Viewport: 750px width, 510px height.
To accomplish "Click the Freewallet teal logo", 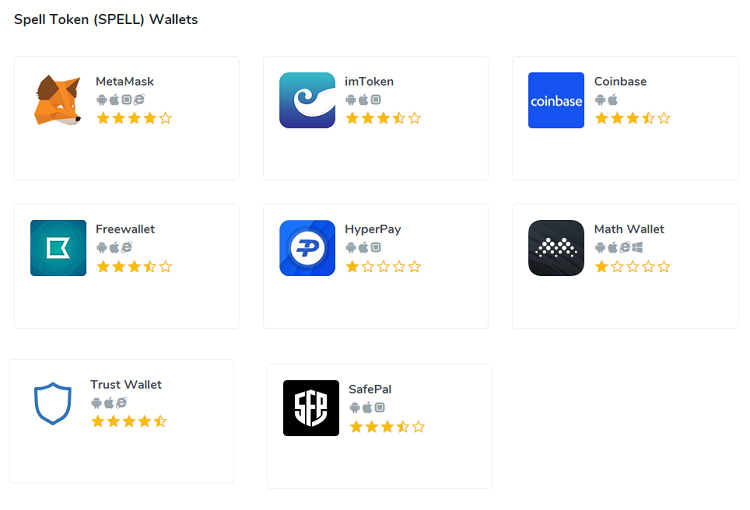I will pos(58,248).
